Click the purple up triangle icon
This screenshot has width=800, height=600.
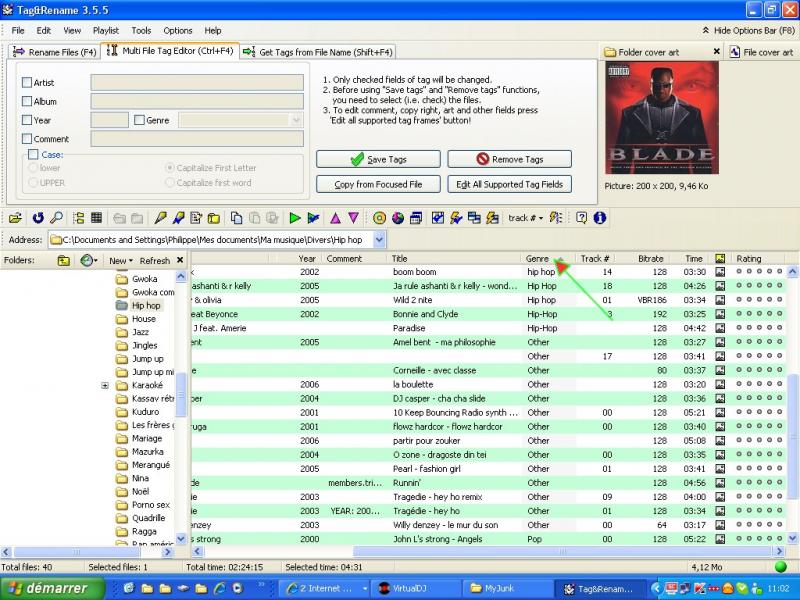tap(335, 217)
